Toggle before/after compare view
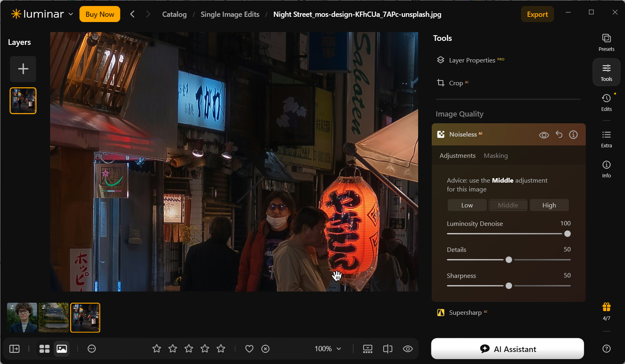Screen dimensions: 625x364 tap(388, 349)
